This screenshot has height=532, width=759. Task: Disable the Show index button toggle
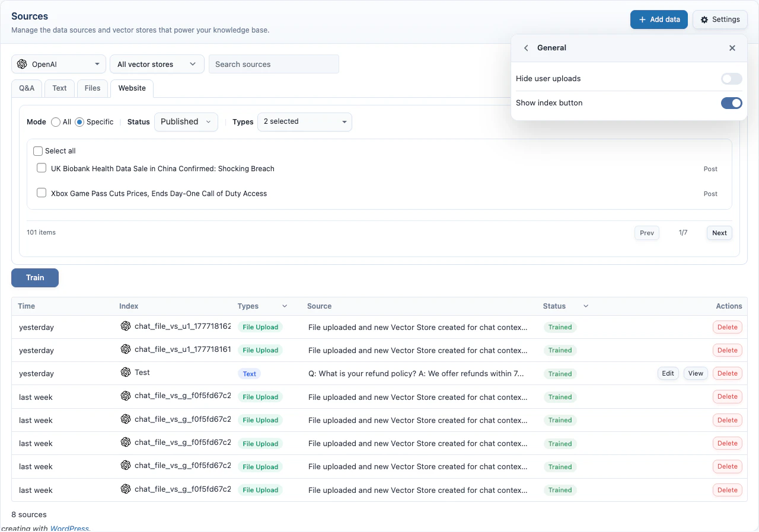point(731,102)
